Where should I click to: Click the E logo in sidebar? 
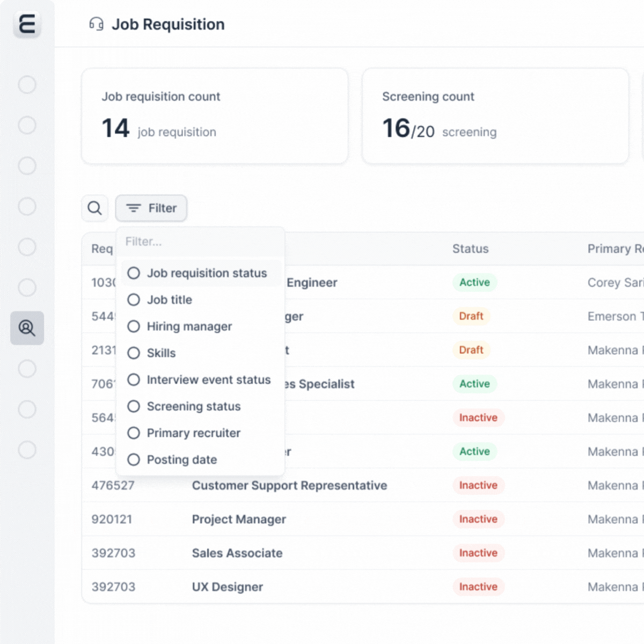coord(27,25)
